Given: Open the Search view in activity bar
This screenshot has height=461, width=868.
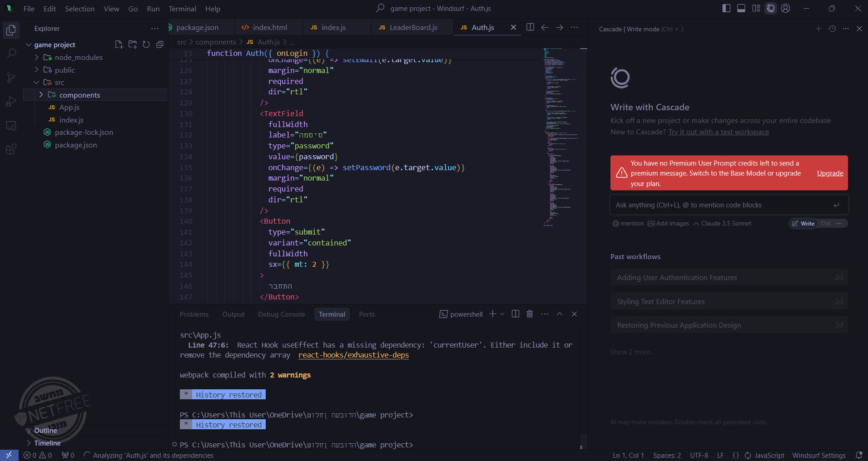Looking at the screenshot, I should click(11, 54).
